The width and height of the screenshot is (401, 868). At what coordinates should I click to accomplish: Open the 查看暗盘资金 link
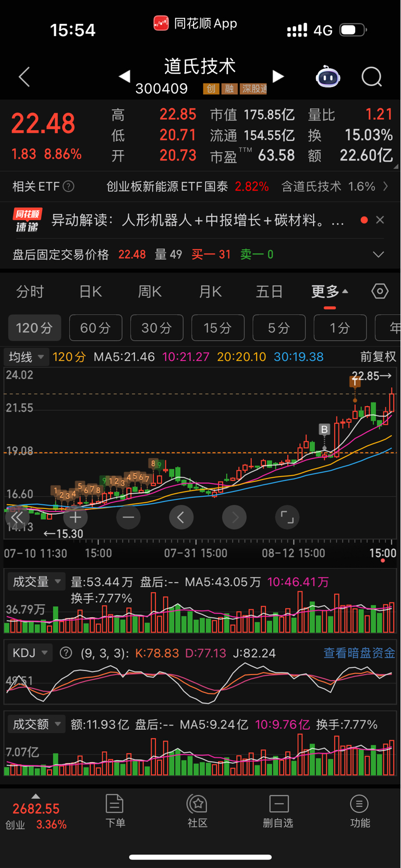coord(359,653)
